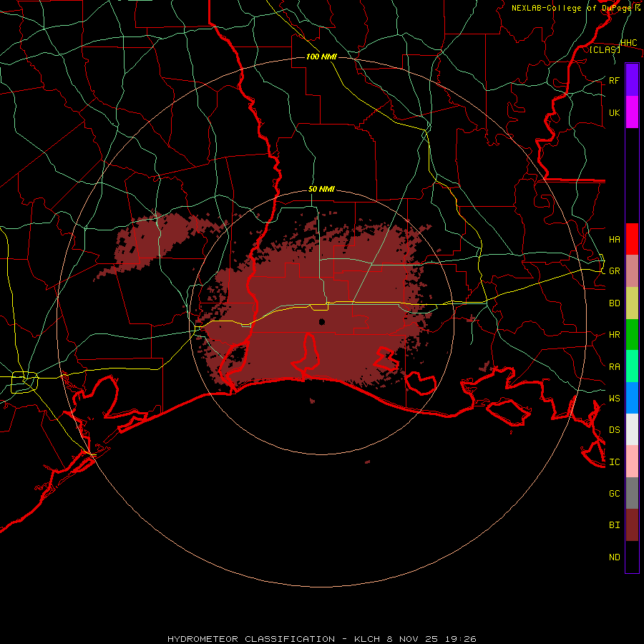Click the Hydrometeor Classification KLCH caption
Viewport: 644px width, 644px height.
(322, 639)
